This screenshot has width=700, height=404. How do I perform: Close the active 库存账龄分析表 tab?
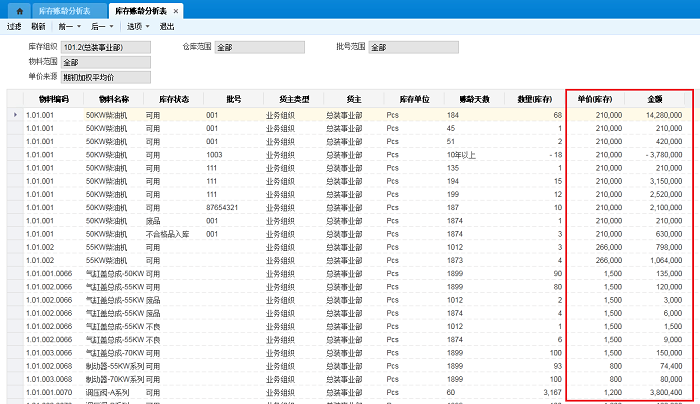click(x=176, y=10)
